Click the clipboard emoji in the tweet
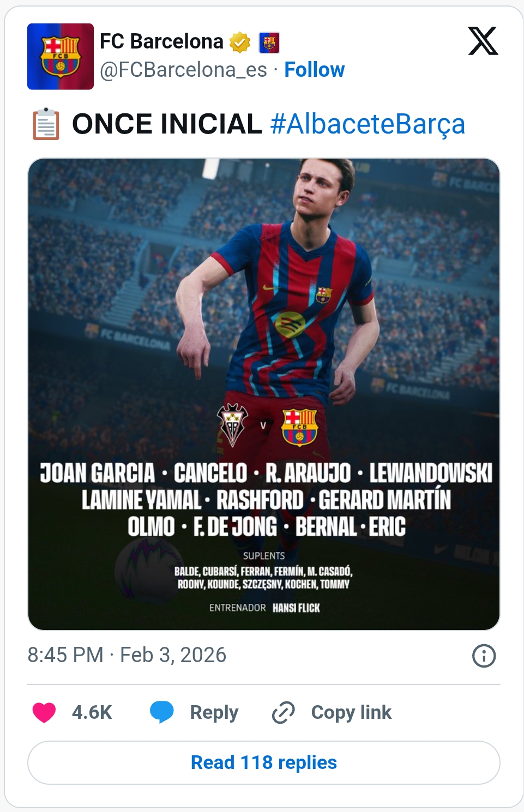The image size is (524, 812). point(46,124)
